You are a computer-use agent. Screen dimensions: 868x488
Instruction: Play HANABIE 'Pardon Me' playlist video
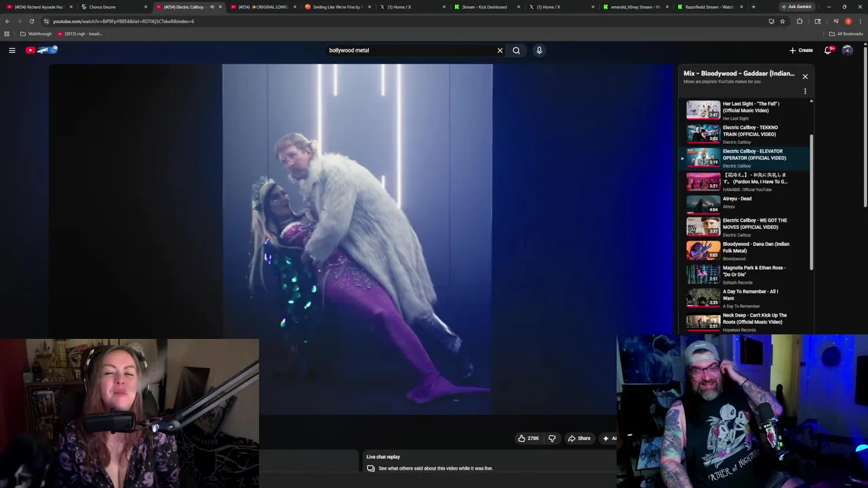click(x=745, y=182)
